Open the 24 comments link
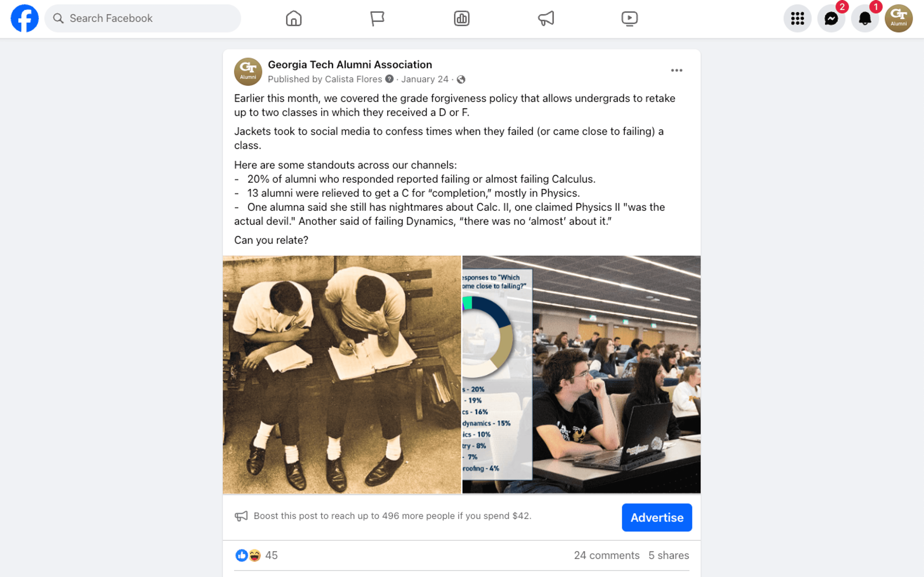This screenshot has width=924, height=577. 607,555
